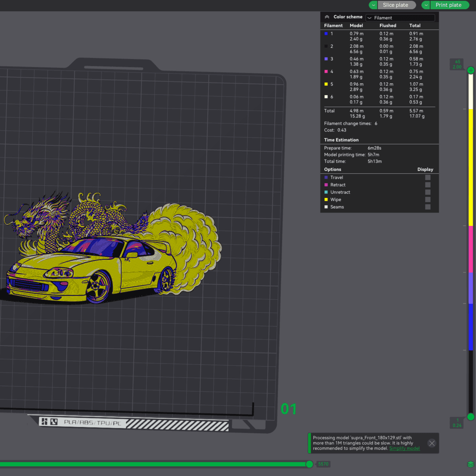476x476 pixels.
Task: Enable Unretract display checkbox
Action: click(428, 192)
